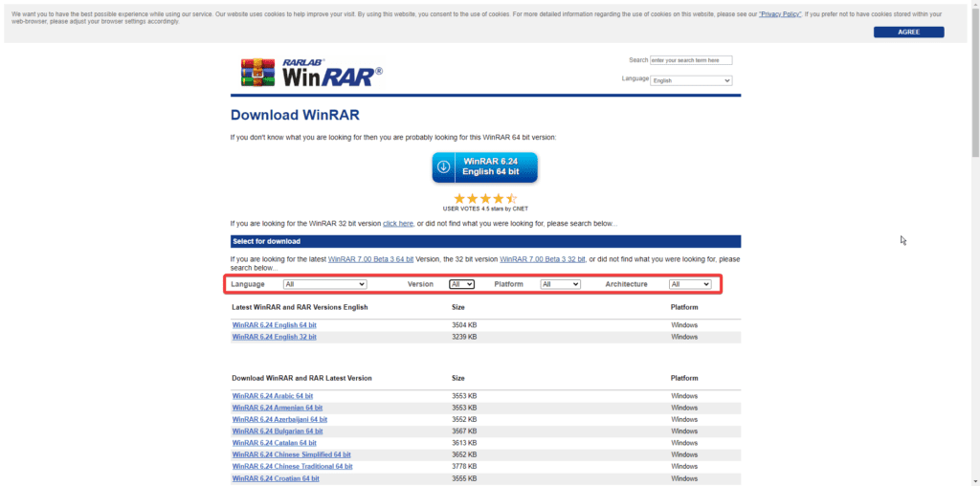Screen dimensions: 980x486
Task: Open the Platform filter dropdown
Action: click(x=560, y=284)
